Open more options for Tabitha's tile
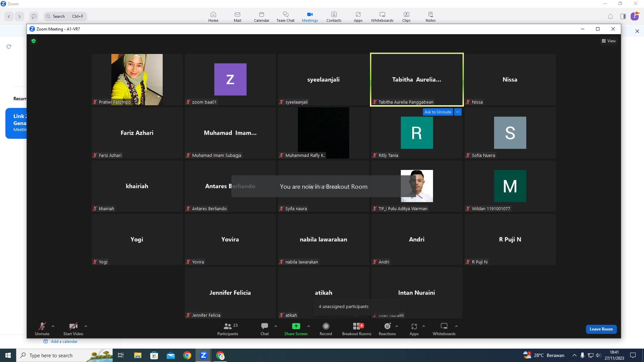The height and width of the screenshot is (362, 644). click(x=458, y=112)
